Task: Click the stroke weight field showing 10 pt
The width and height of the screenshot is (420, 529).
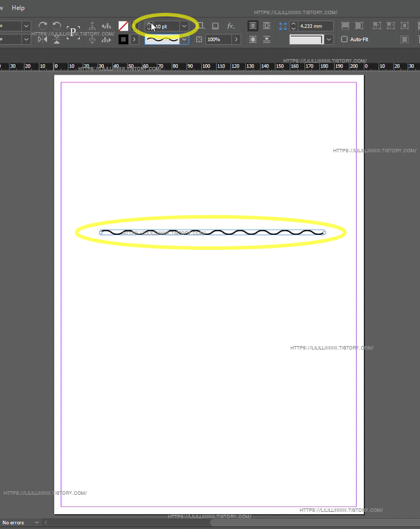Action: tap(167, 26)
